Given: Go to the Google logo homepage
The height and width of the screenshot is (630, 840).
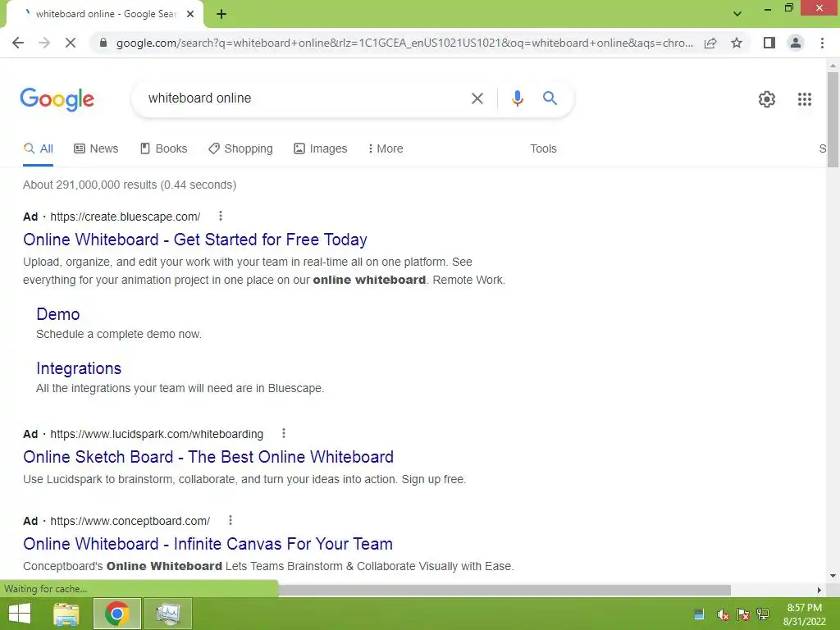Looking at the screenshot, I should [x=57, y=99].
